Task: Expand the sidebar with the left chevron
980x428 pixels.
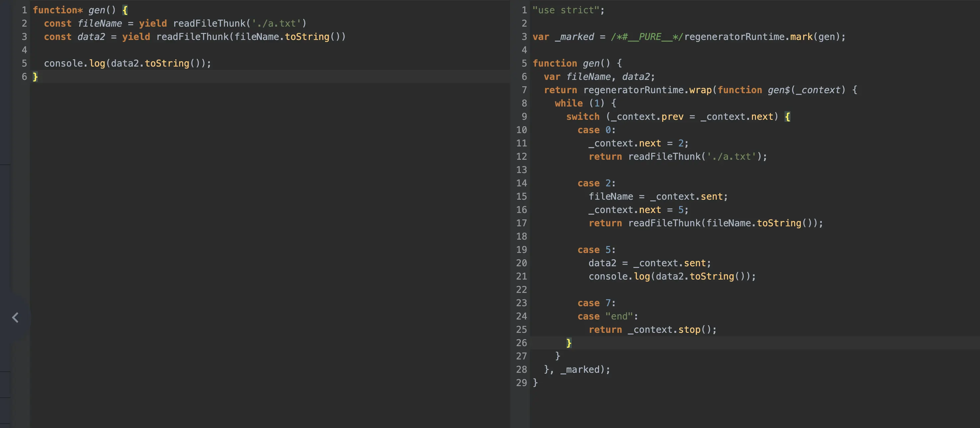Action: coord(15,317)
